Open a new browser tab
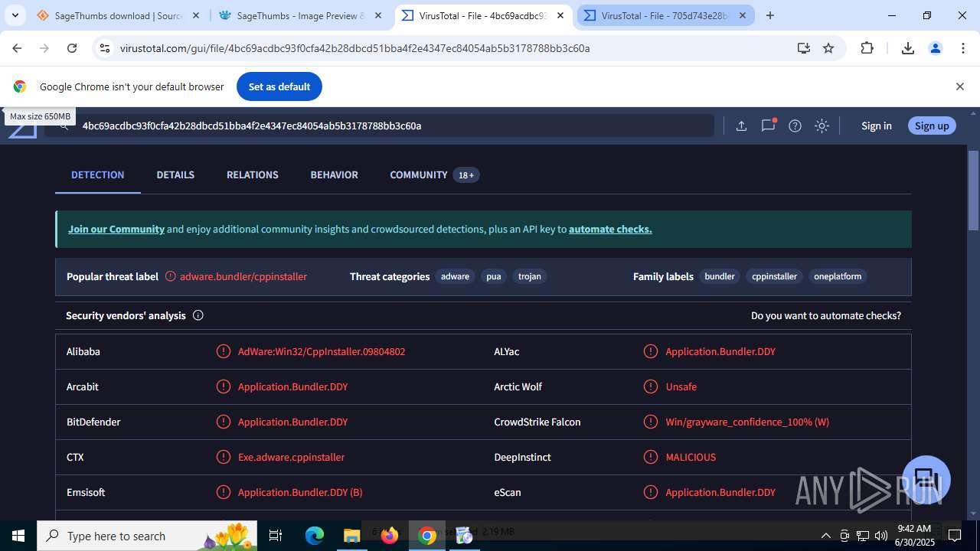The image size is (980, 551). (x=770, y=15)
